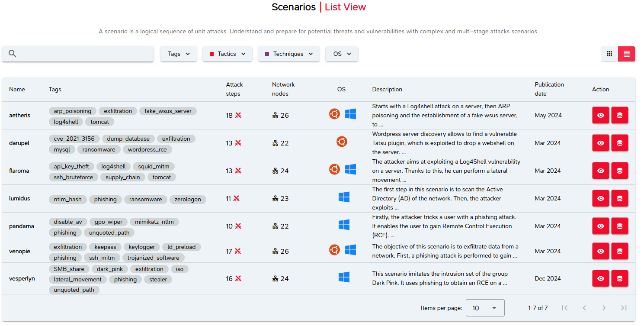Sort by Name column header
This screenshot has height=326, width=644.
pos(17,89)
